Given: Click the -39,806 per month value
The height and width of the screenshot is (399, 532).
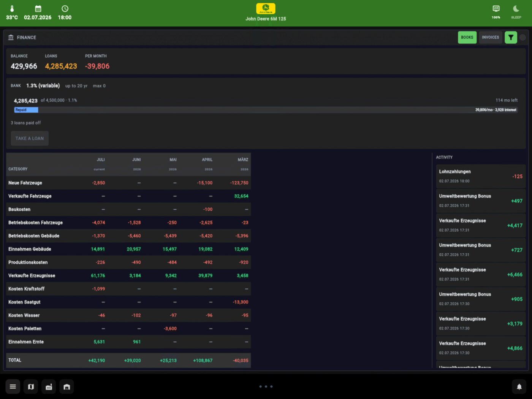Looking at the screenshot, I should (97, 66).
